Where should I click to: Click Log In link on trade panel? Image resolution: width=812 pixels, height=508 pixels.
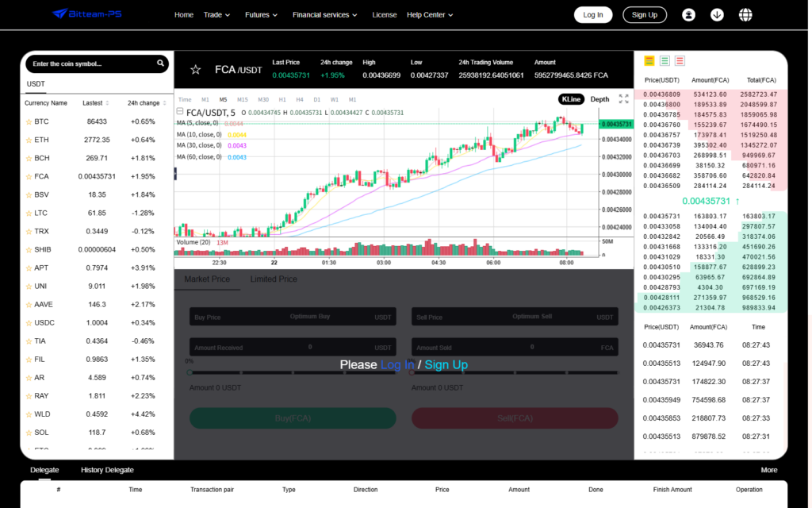(397, 365)
